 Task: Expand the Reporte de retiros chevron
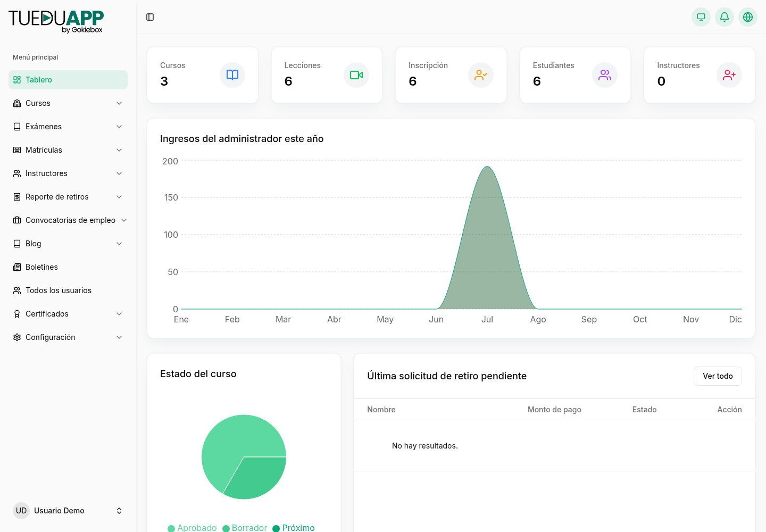[119, 197]
